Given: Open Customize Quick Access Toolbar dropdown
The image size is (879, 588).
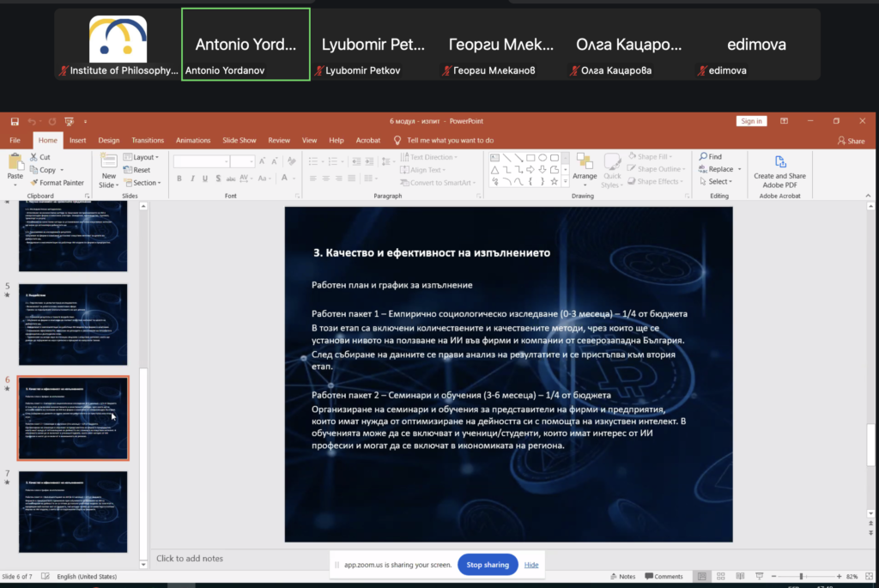Looking at the screenshot, I should click(x=85, y=121).
